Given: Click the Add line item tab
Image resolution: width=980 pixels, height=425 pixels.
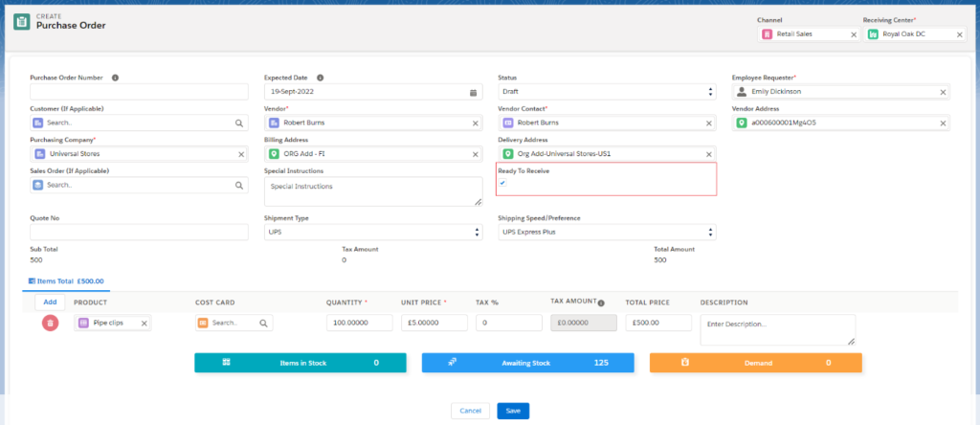Looking at the screenshot, I should (x=50, y=301).
